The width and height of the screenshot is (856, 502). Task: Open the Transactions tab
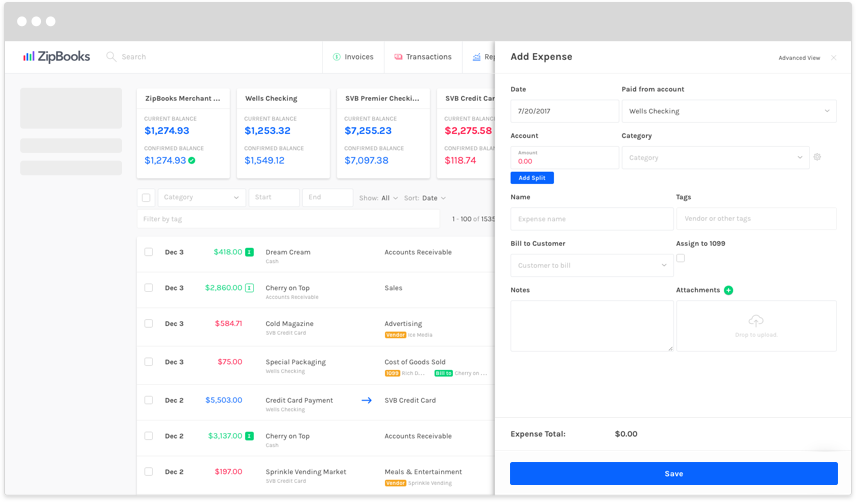(x=423, y=57)
